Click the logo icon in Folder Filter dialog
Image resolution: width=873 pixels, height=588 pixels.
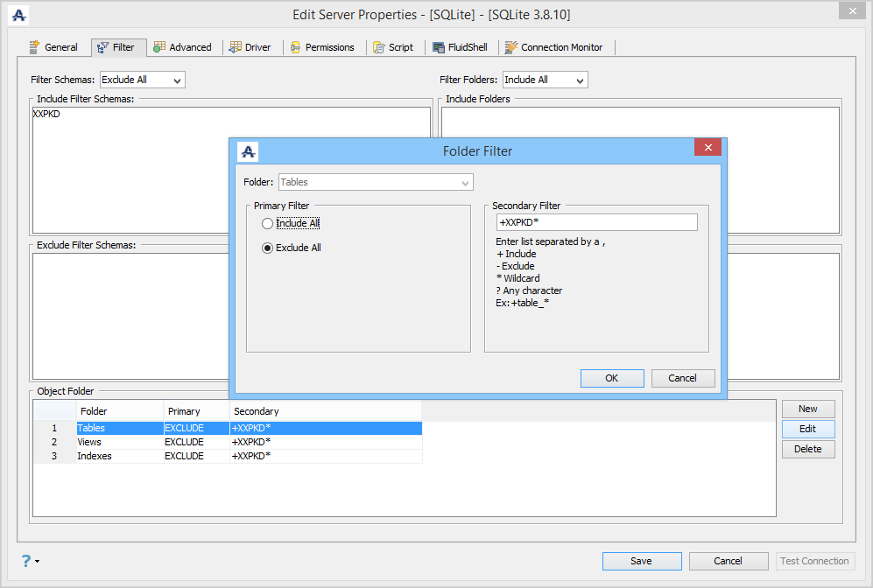pos(248,151)
